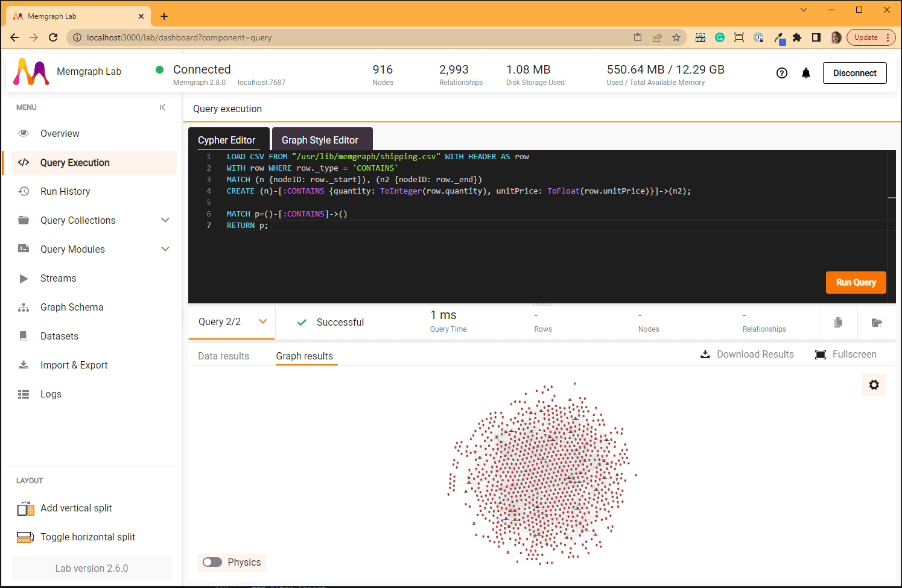Switch to Graph Style Editor tab

[x=322, y=140]
